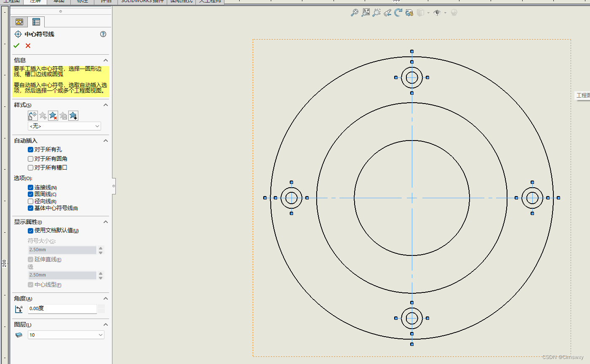Click the Previous View icon

point(387,13)
